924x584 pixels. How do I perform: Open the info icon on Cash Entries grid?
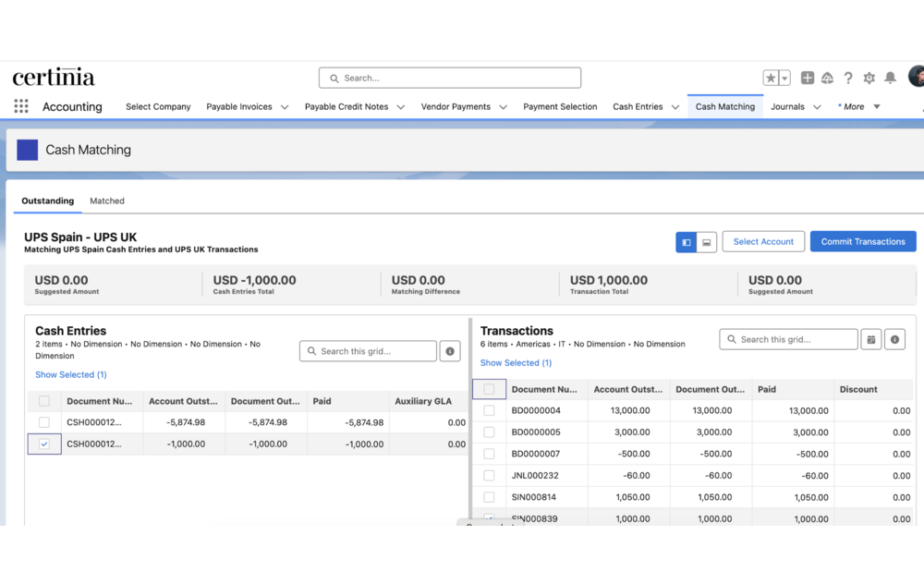450,351
